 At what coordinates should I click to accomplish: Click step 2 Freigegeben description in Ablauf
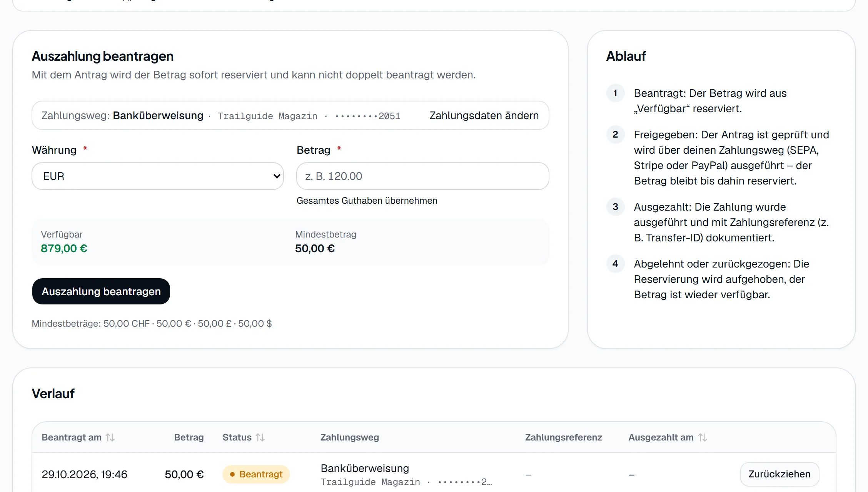click(731, 158)
